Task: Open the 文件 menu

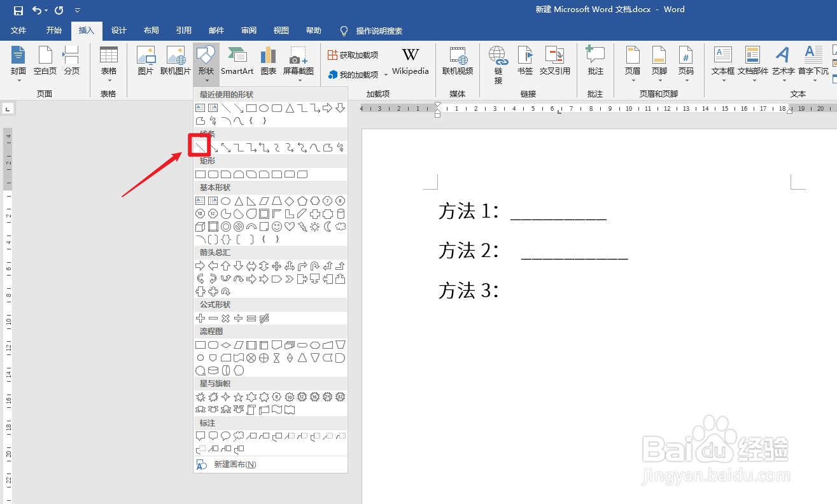Action: [x=18, y=31]
